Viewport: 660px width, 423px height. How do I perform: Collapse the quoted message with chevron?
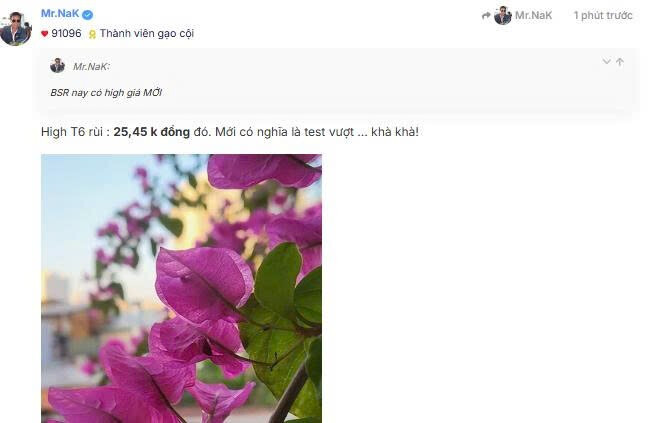point(606,61)
